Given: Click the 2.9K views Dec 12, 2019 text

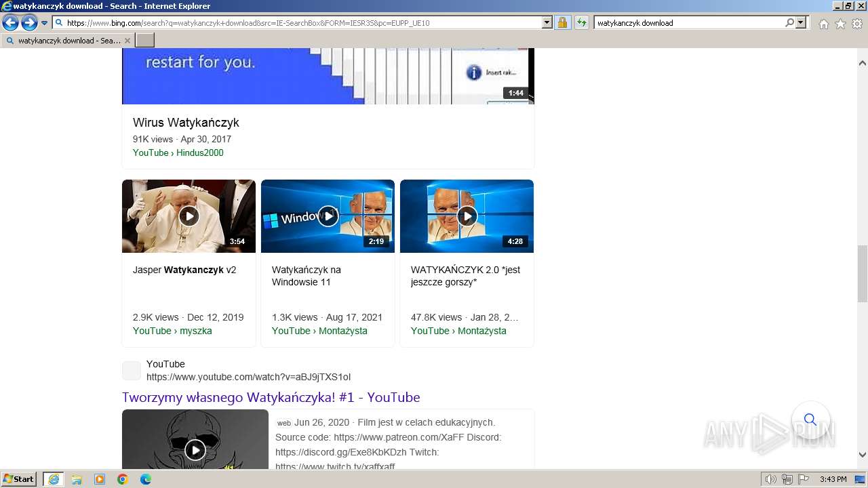Looking at the screenshot, I should click(x=188, y=317).
